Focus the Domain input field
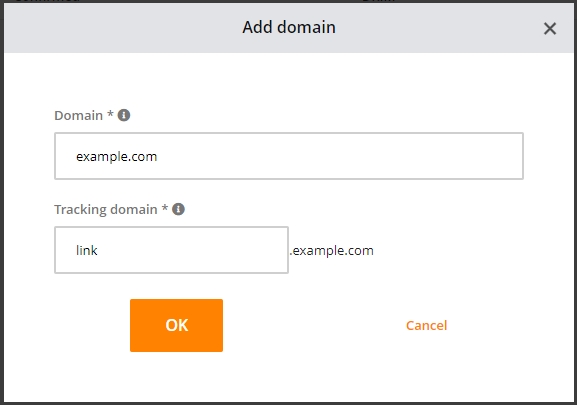 click(x=289, y=156)
